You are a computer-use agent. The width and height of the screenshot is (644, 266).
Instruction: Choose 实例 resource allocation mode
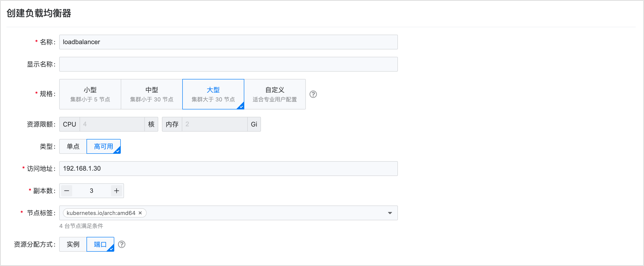[x=73, y=244]
